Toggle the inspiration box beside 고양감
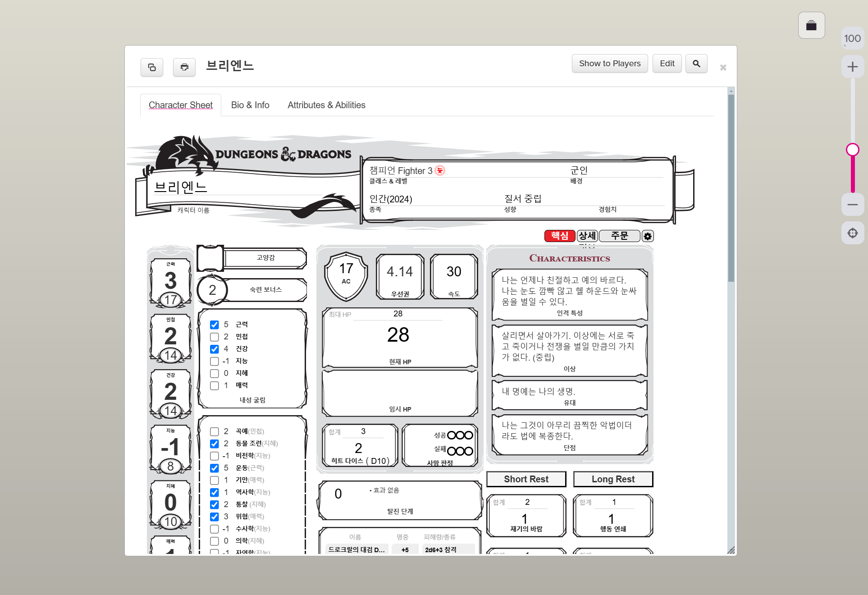 210,258
